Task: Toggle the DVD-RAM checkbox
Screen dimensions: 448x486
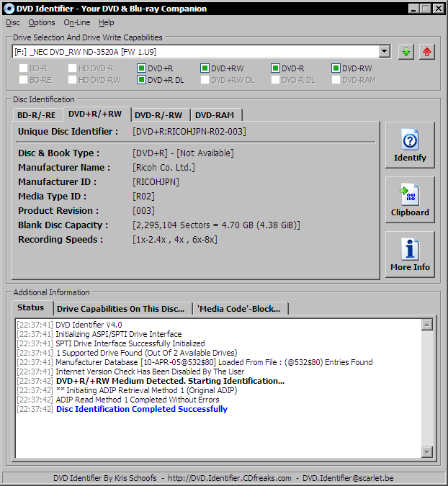Action: pyautogui.click(x=336, y=80)
